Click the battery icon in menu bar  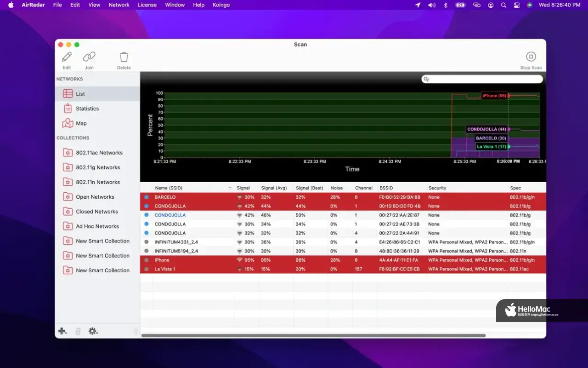tap(460, 5)
